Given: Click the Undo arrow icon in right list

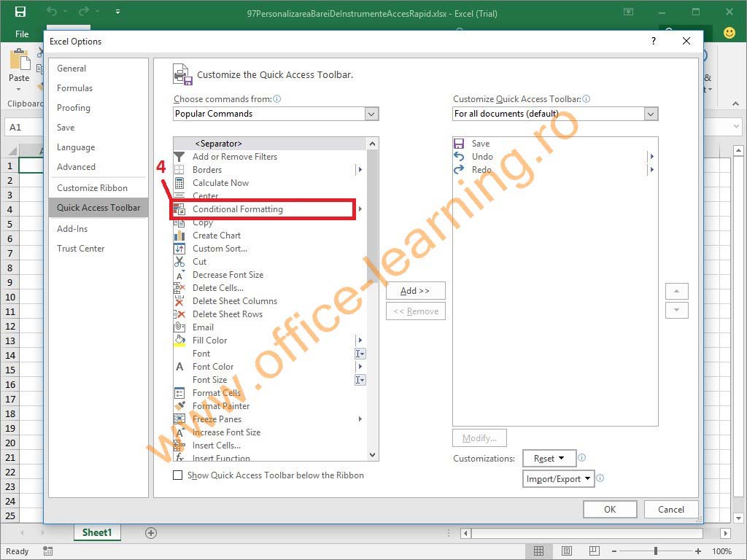Looking at the screenshot, I should click(459, 157).
